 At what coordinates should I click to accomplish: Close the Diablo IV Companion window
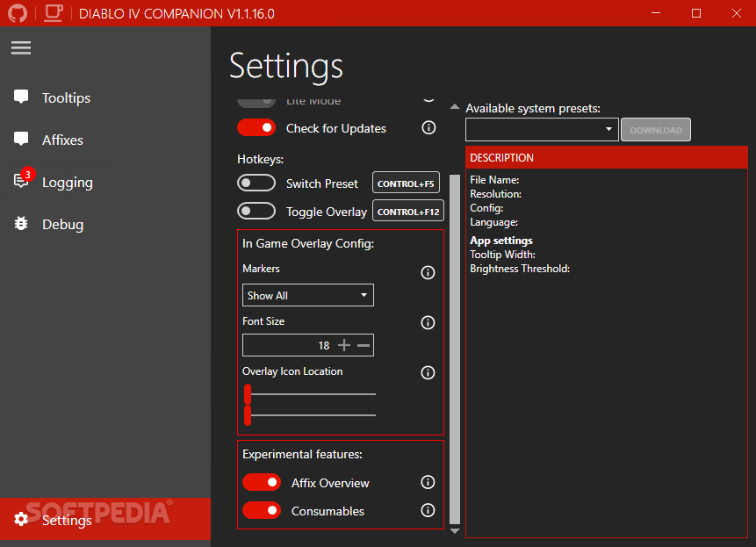[736, 13]
